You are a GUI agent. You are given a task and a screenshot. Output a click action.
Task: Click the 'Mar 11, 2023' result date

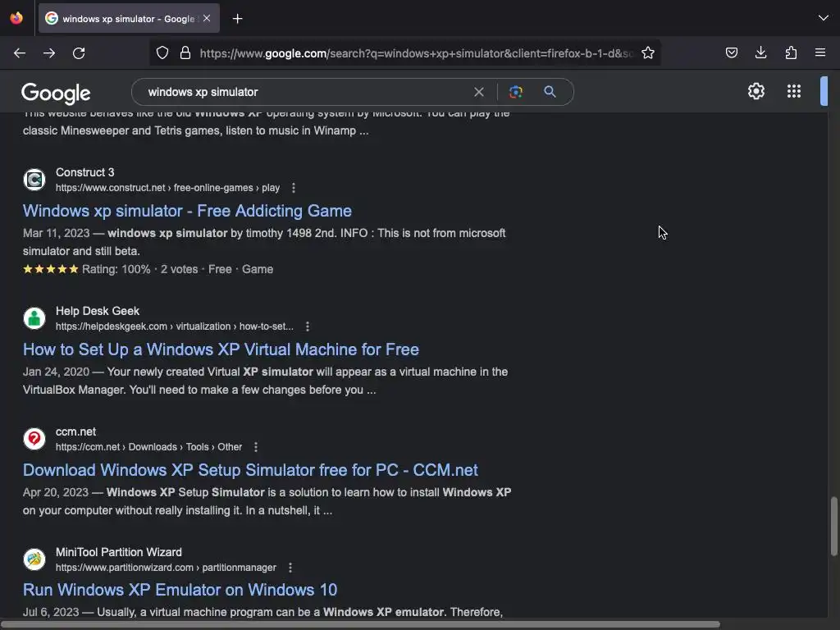pyautogui.click(x=57, y=234)
